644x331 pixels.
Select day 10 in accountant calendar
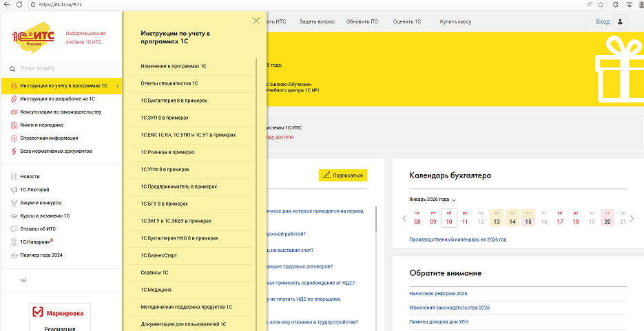449,218
